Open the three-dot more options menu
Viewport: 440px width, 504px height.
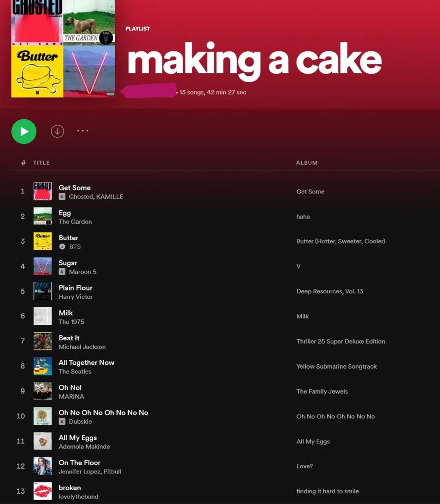click(x=83, y=131)
